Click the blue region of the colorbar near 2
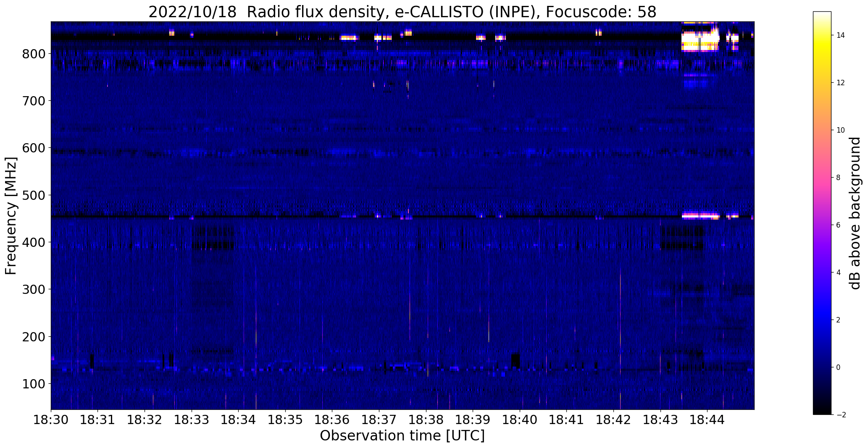Viewport: 868px width, 448px height. [822, 320]
